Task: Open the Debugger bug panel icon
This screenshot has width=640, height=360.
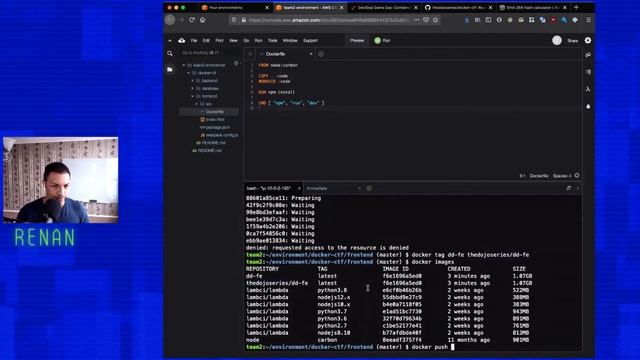Action: point(588,106)
